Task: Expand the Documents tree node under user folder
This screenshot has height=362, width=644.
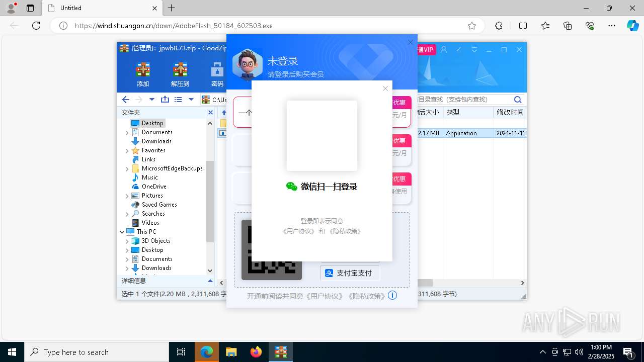Action: click(x=127, y=132)
